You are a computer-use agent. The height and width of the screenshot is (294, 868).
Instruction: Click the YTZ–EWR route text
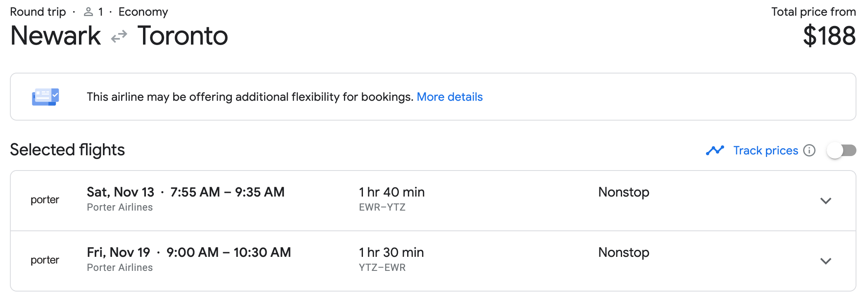click(x=382, y=268)
